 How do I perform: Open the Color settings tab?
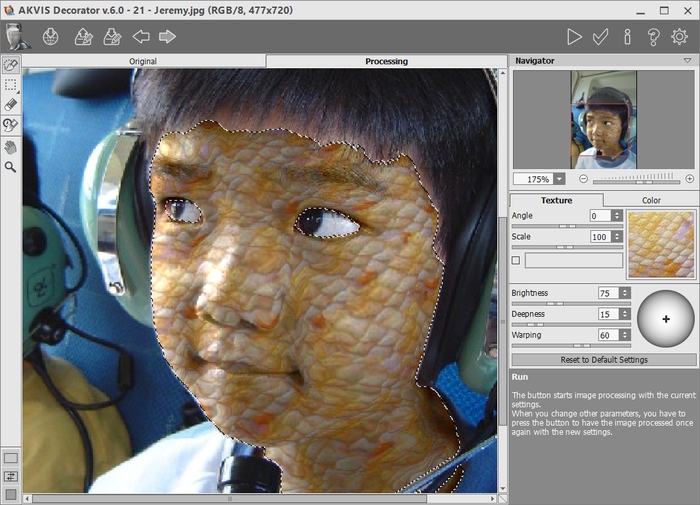[x=651, y=200]
